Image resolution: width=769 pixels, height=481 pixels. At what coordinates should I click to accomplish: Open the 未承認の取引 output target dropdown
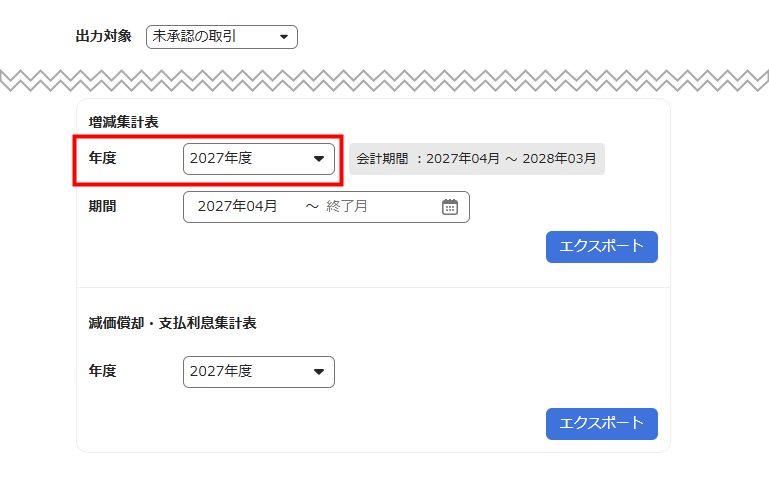click(221, 37)
